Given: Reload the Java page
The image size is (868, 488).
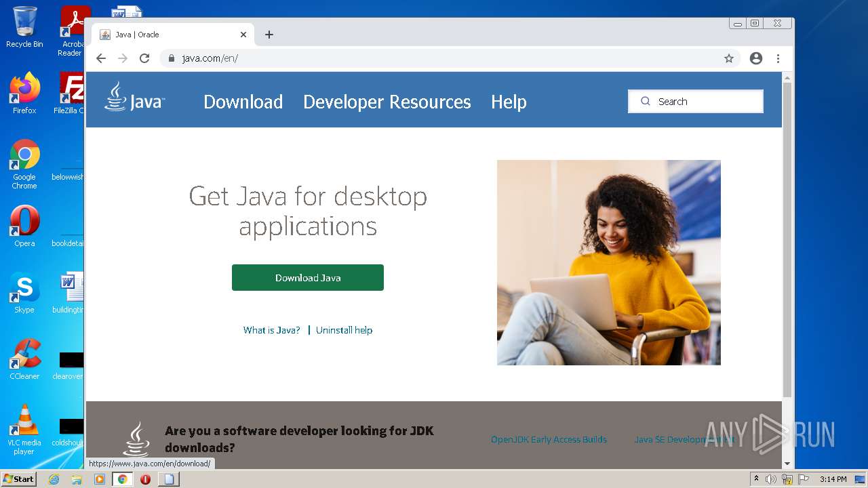Looking at the screenshot, I should pos(144,58).
